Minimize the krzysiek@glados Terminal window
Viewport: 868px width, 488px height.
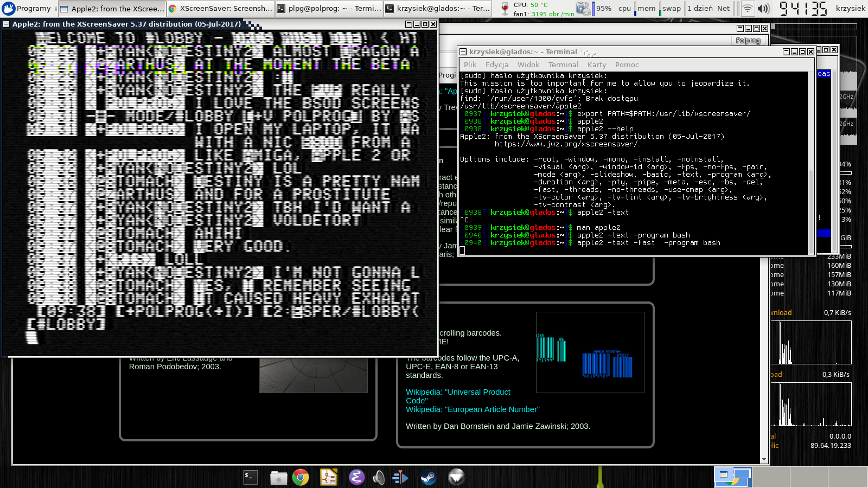point(794,52)
